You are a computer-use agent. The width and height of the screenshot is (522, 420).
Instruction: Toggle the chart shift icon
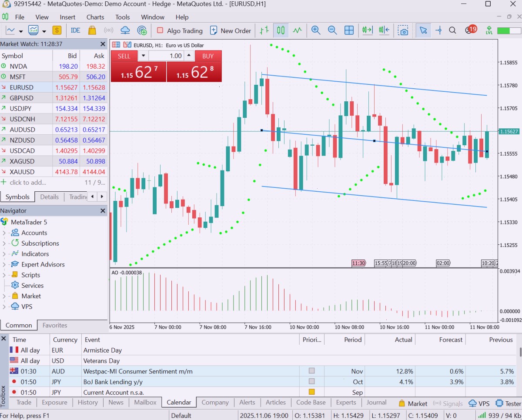[384, 30]
